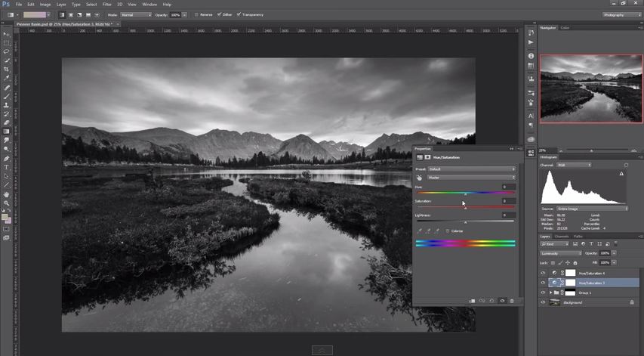Open the Filter menu
The height and width of the screenshot is (356, 644).
(x=107, y=5)
